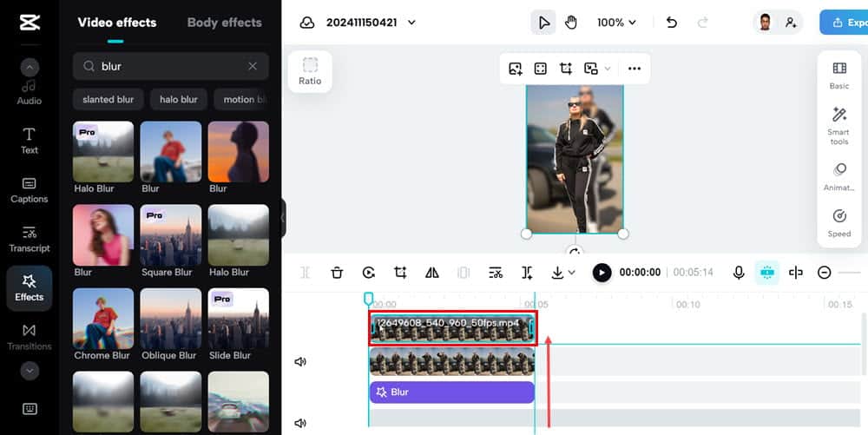Open the Audio panel in sidebar
The height and width of the screenshot is (435, 868).
30,92
